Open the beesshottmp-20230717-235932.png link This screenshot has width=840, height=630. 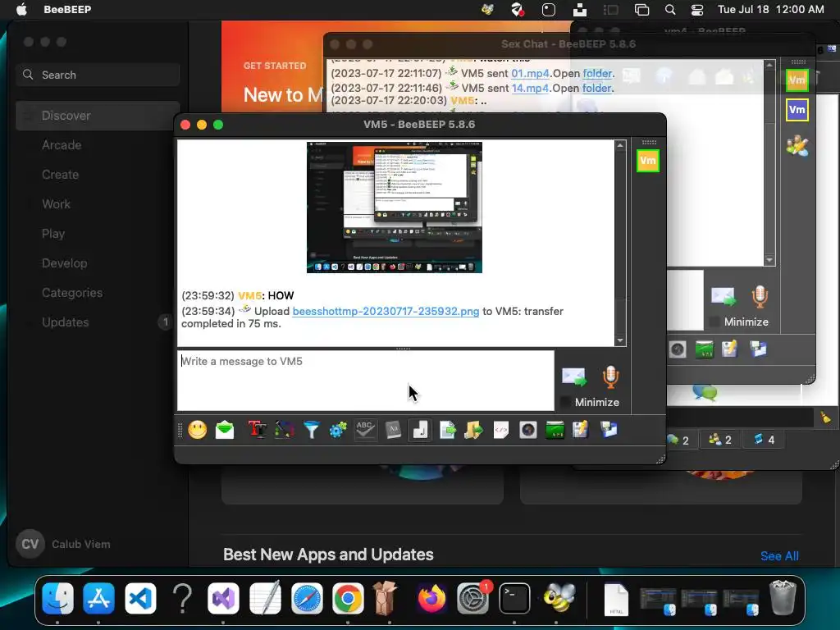click(x=386, y=311)
